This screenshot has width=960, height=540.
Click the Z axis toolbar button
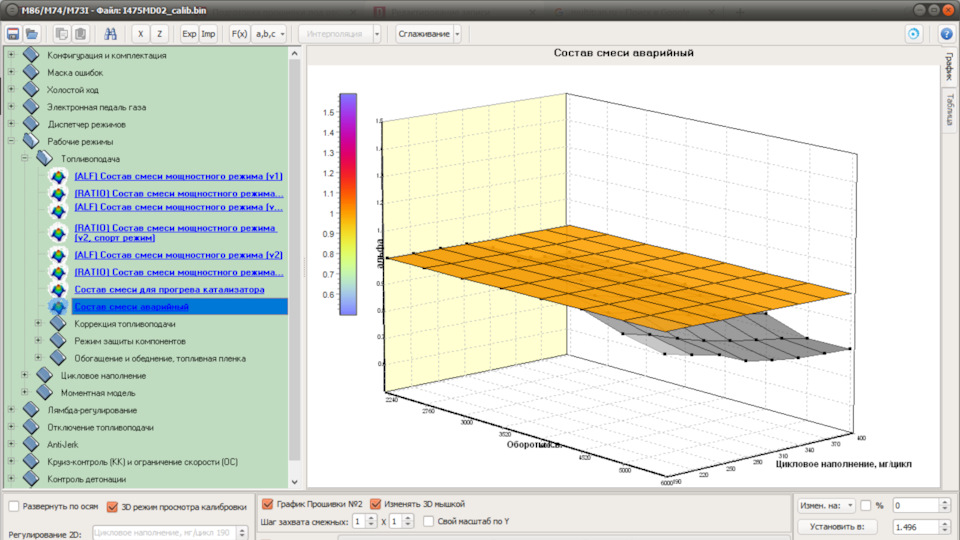coord(159,34)
